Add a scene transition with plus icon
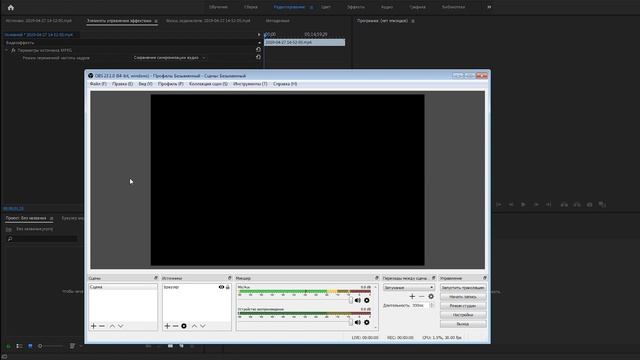 click(x=412, y=296)
